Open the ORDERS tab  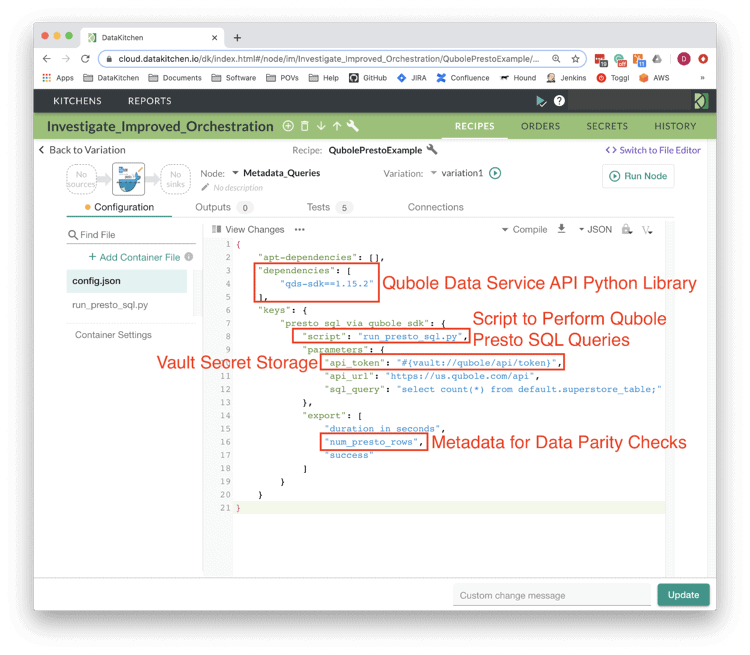coord(540,126)
